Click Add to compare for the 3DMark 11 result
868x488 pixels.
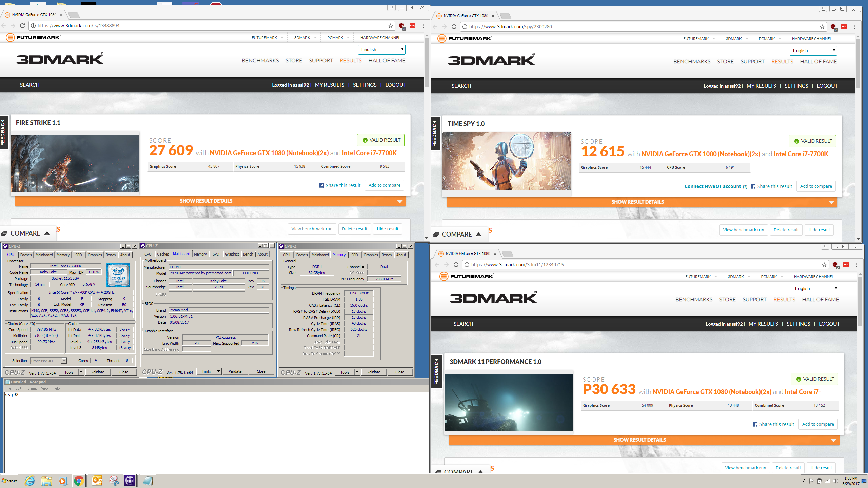point(818,424)
